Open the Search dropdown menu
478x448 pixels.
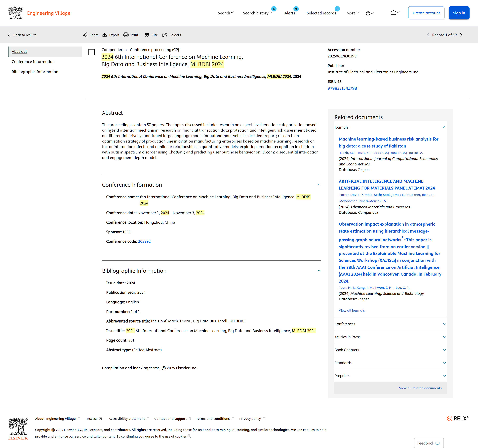[226, 13]
